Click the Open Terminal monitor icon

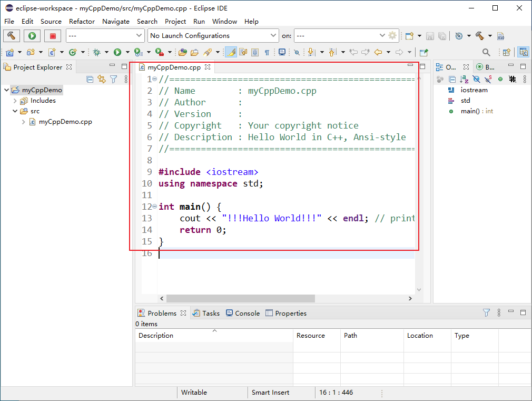click(x=282, y=52)
